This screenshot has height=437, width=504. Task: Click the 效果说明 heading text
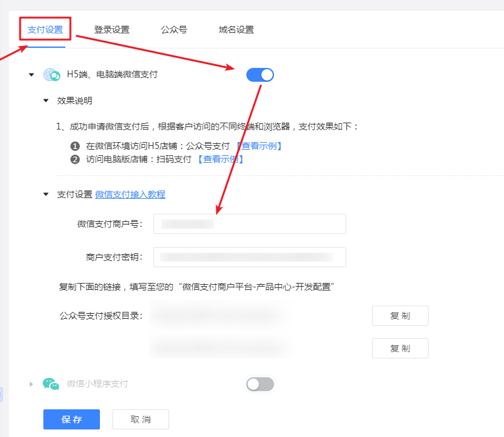point(75,101)
